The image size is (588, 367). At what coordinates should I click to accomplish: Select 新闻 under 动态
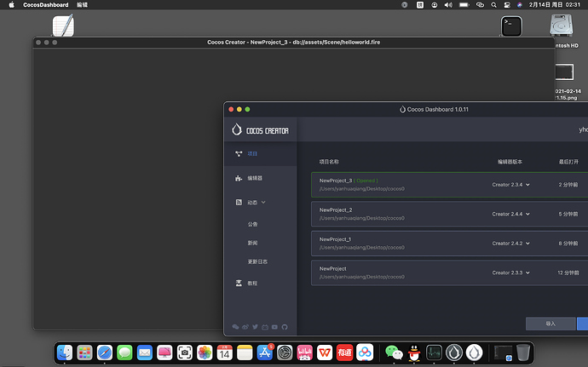[x=252, y=243]
